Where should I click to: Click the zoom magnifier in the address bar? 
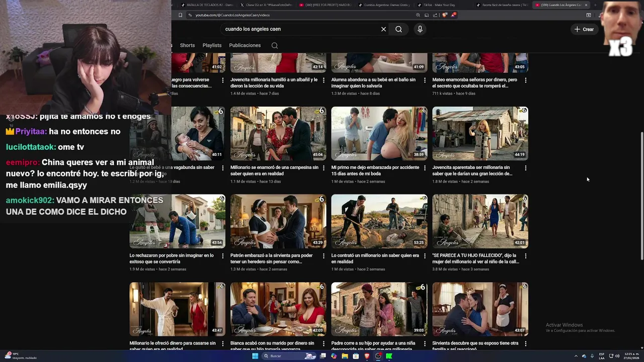[418, 15]
